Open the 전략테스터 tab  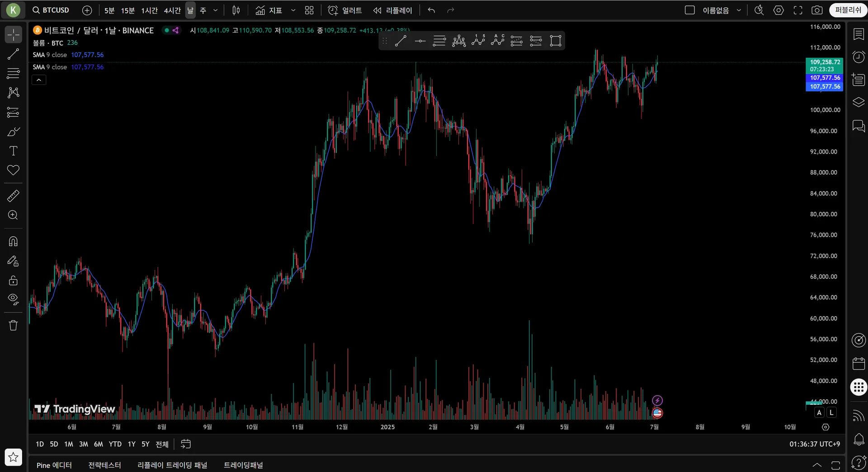[x=104, y=465]
